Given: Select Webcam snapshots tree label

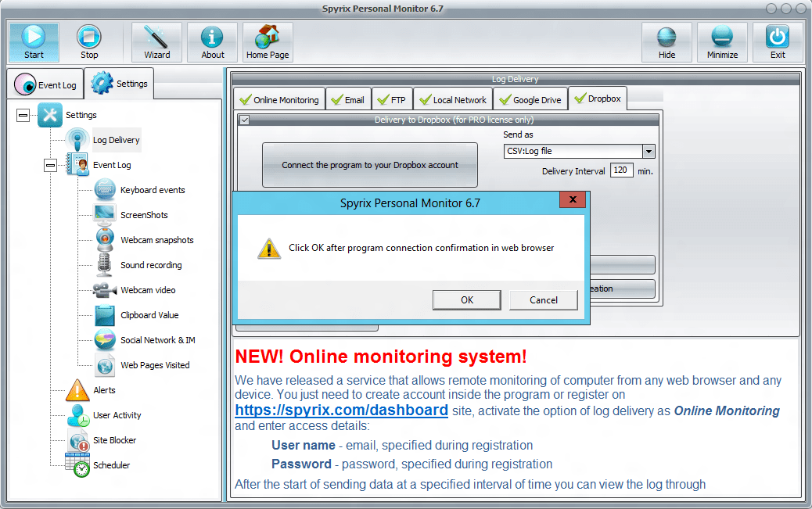Looking at the screenshot, I should 157,240.
